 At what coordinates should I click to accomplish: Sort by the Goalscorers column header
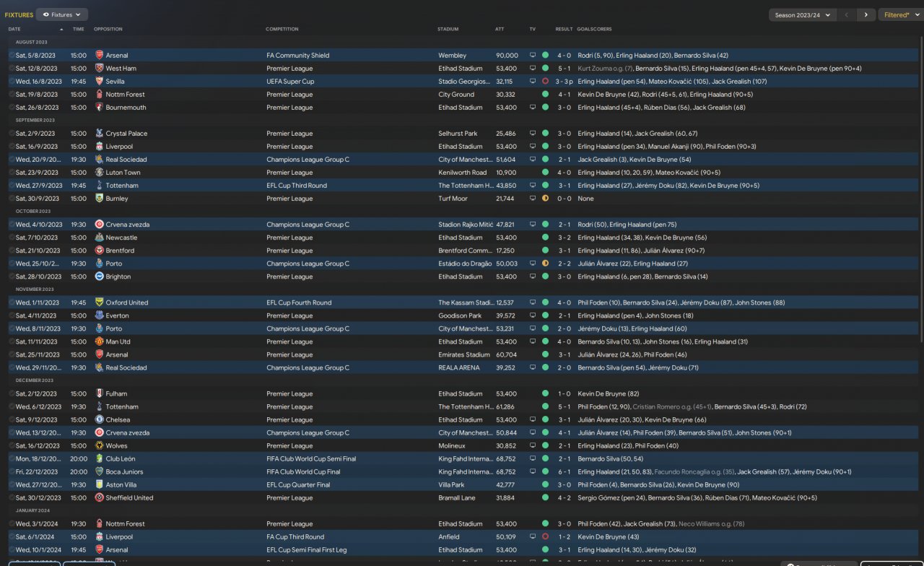point(595,29)
